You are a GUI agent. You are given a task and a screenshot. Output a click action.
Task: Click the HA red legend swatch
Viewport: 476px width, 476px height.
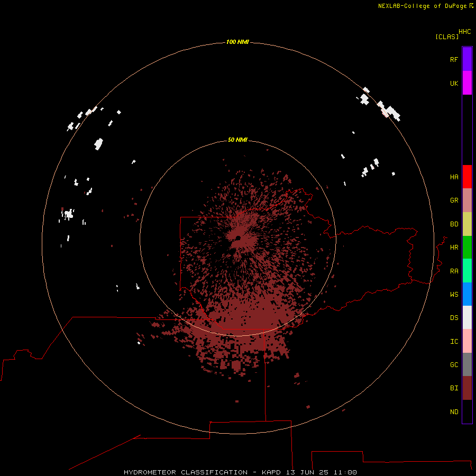(x=467, y=177)
